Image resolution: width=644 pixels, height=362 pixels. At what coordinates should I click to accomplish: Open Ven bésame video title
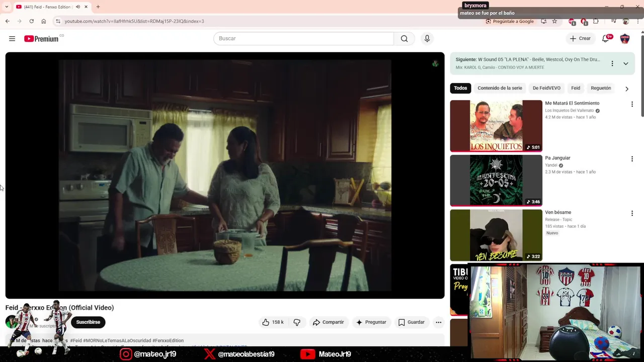pos(558,212)
